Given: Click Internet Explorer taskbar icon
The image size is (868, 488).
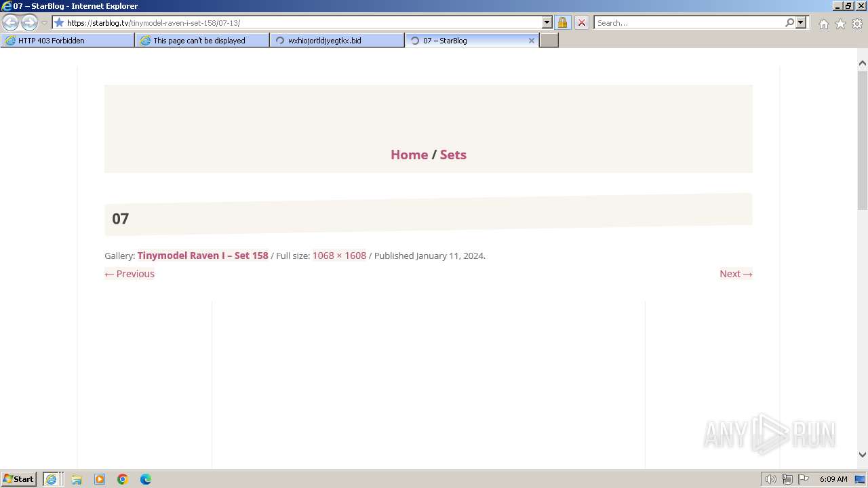Looking at the screenshot, I should 53,479.
